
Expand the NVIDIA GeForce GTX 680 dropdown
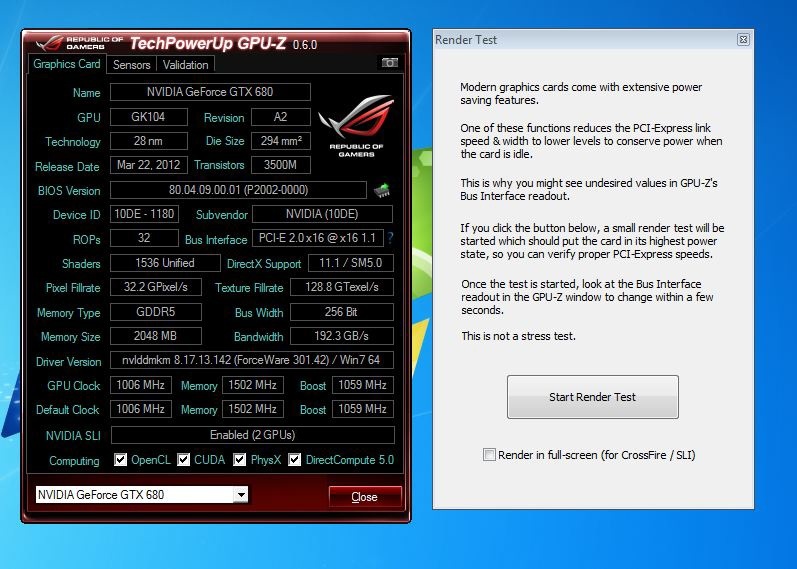click(x=241, y=494)
